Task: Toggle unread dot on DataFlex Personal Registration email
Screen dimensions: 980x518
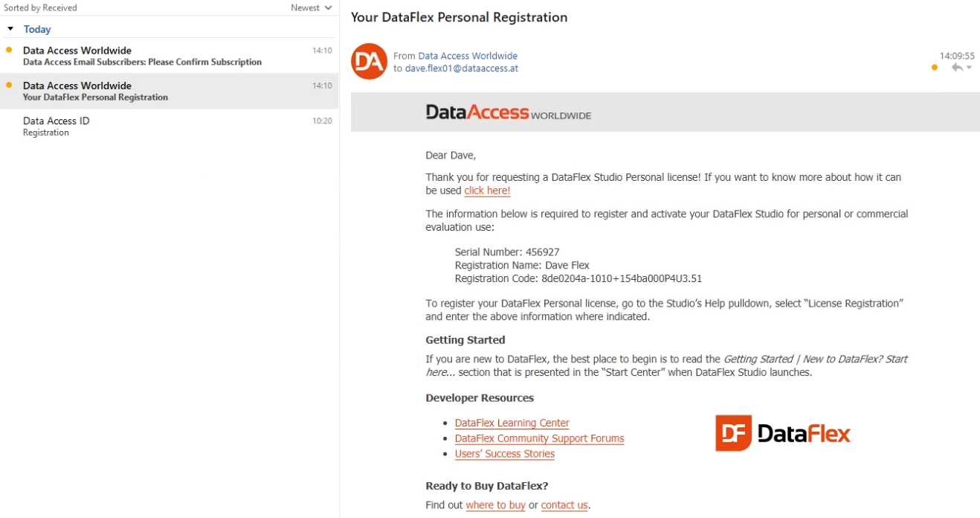Action: 9,85
